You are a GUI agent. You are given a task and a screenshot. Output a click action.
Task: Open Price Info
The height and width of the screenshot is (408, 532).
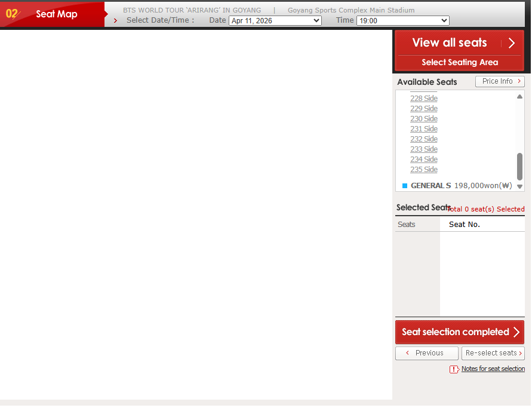point(500,81)
